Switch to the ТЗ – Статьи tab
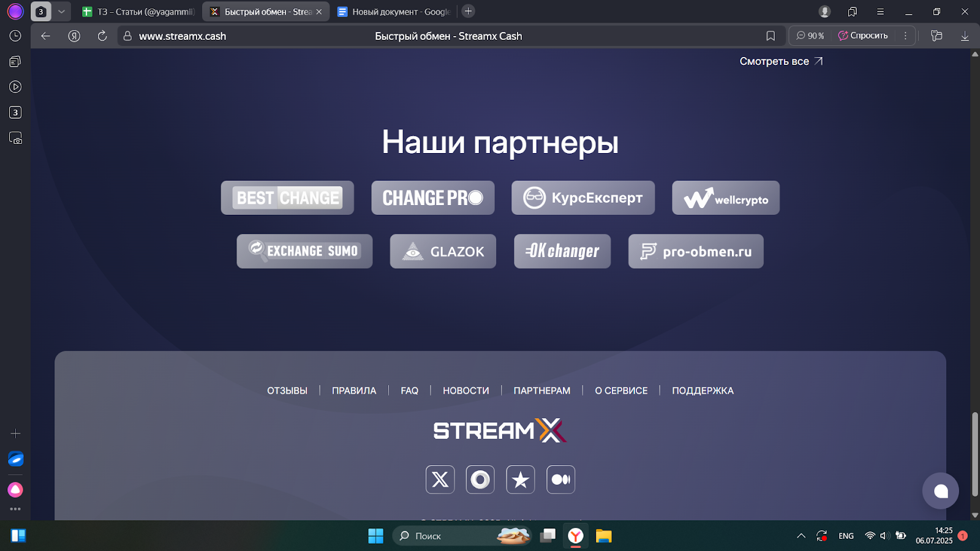 pos(138,12)
